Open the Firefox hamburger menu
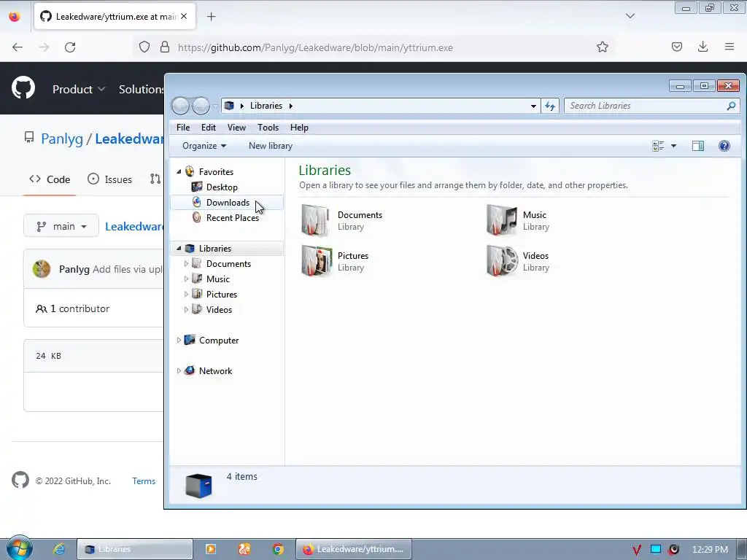The width and height of the screenshot is (747, 560). (729, 47)
